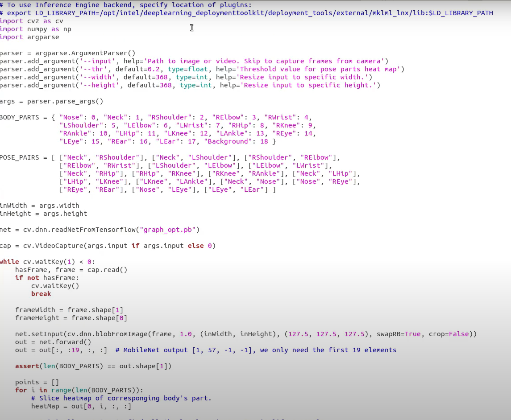
Task: Click the 'import numpy as np' line
Action: (x=36, y=29)
